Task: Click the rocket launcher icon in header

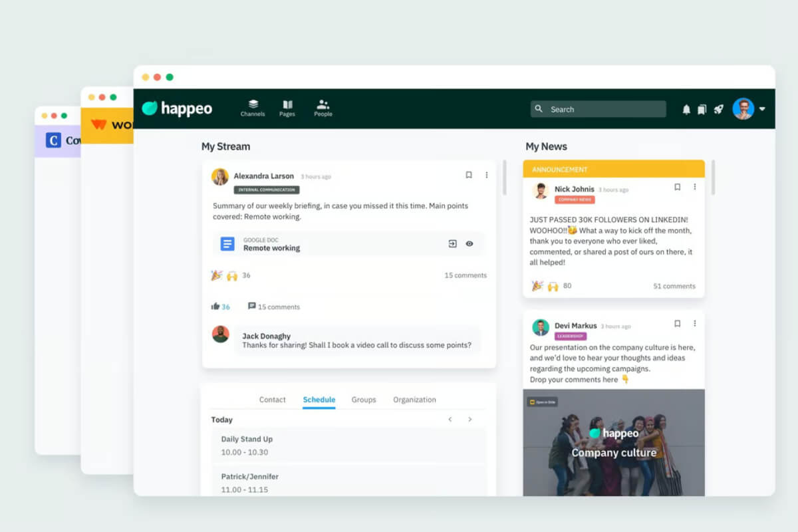Action: 718,109
